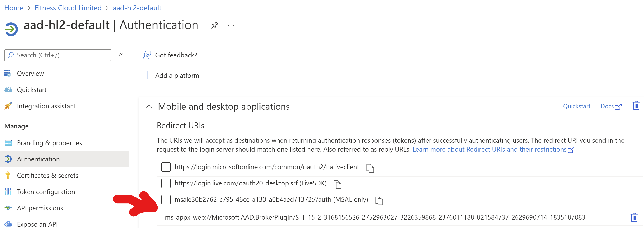Image resolution: width=644 pixels, height=228 pixels.
Task: Click the Got feedback? button
Action: click(170, 55)
